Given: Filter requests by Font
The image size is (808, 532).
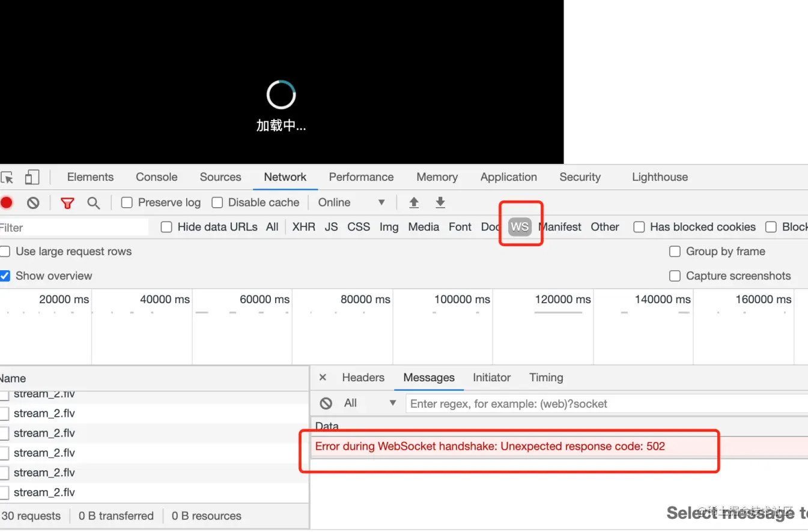Looking at the screenshot, I should pyautogui.click(x=460, y=227).
